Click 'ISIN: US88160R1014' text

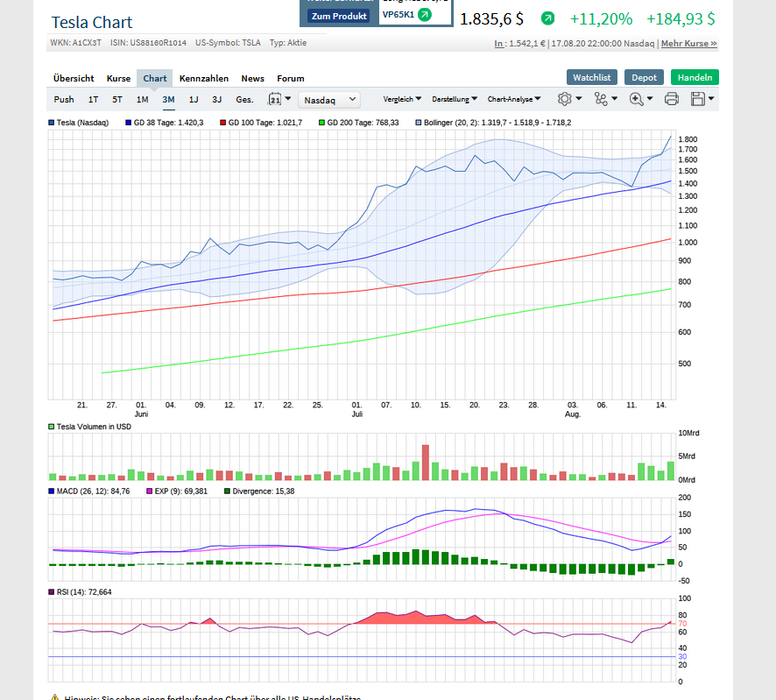click(x=149, y=43)
